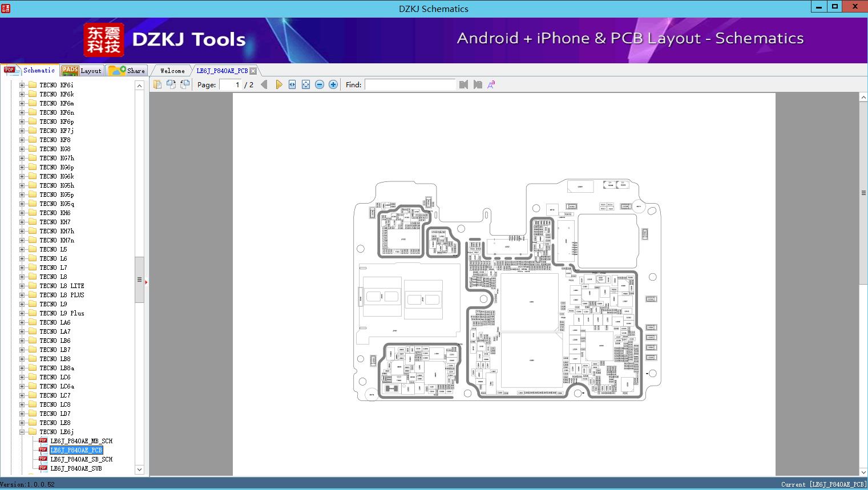Go to the next page arrow
Image resolution: width=868 pixels, height=490 pixels.
pos(278,84)
